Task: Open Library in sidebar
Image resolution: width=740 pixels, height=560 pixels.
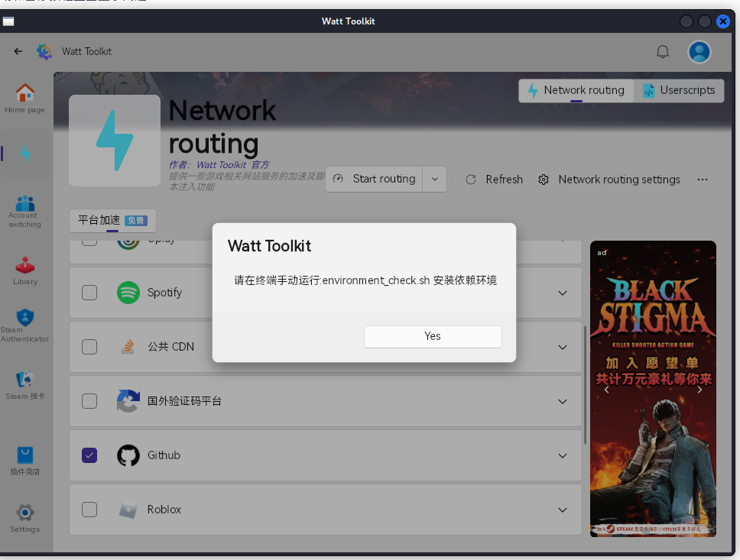Action: (25, 270)
